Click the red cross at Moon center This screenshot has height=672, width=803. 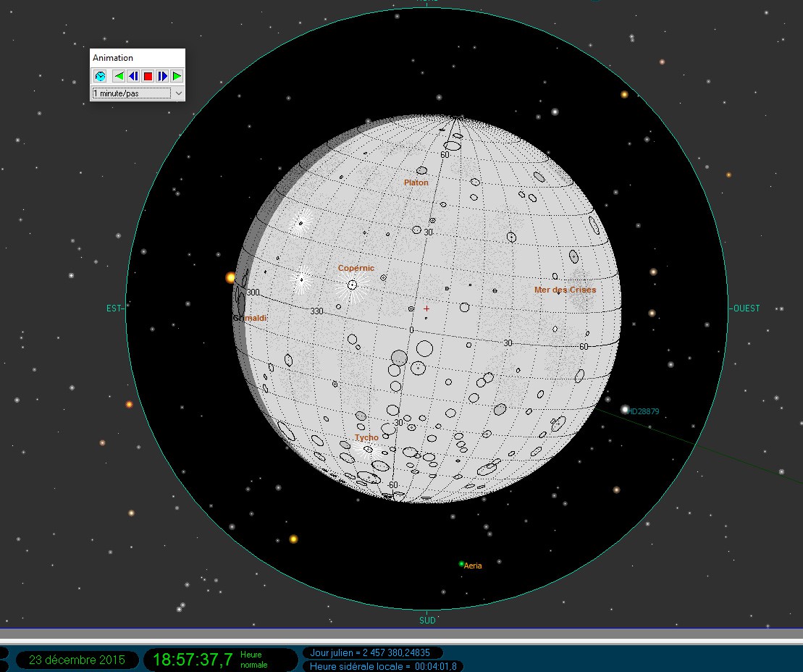pyautogui.click(x=426, y=308)
